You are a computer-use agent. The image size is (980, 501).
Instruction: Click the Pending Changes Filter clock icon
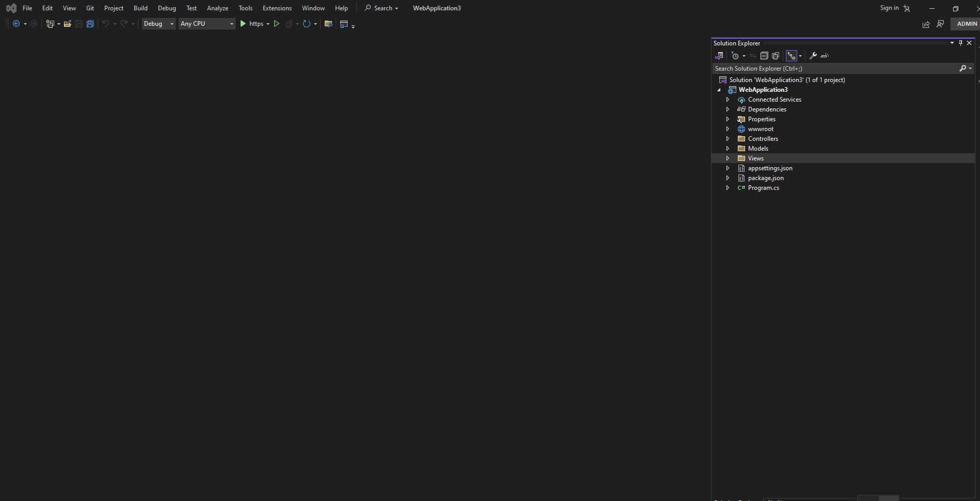(735, 56)
